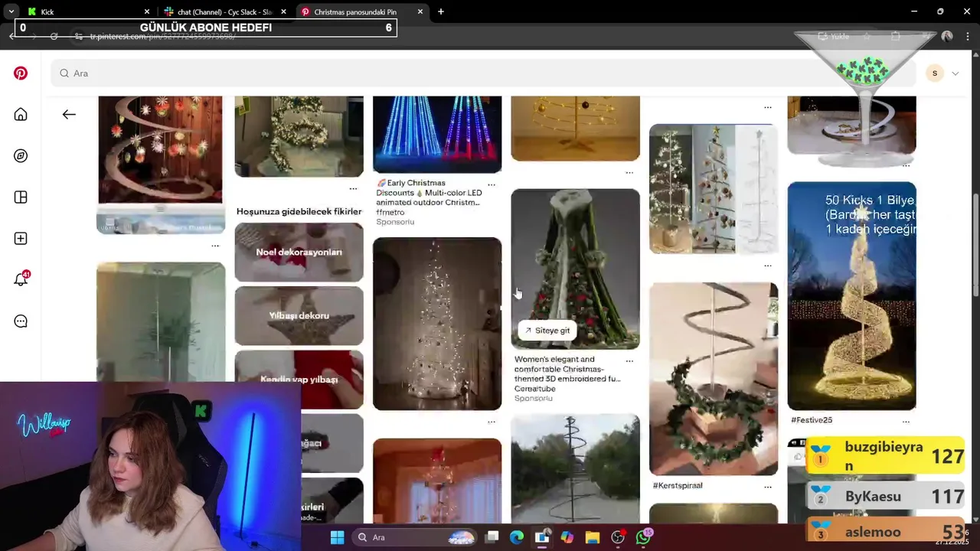980x551 pixels.
Task: Expand the account chevron beside avatar
Action: click(955, 73)
